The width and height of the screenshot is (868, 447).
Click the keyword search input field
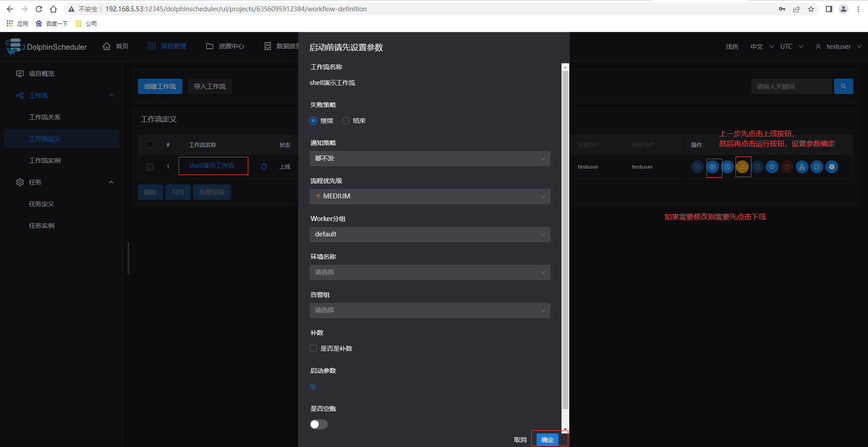792,86
